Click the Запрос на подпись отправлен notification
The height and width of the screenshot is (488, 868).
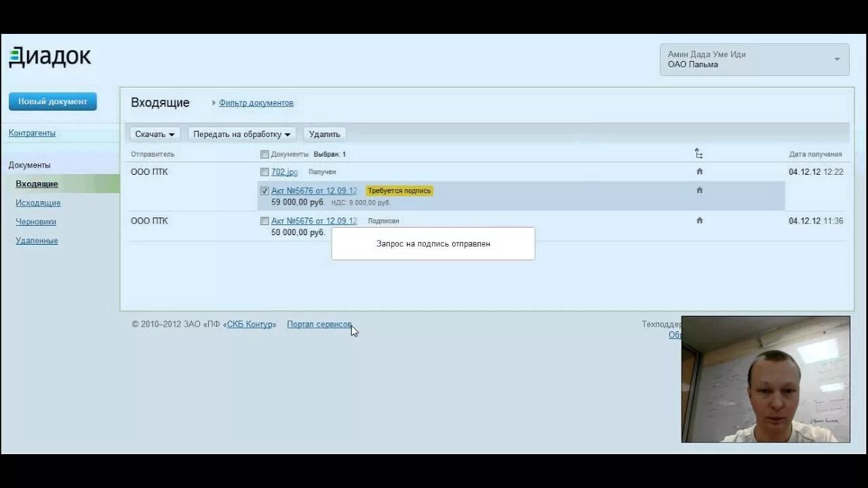tap(433, 243)
